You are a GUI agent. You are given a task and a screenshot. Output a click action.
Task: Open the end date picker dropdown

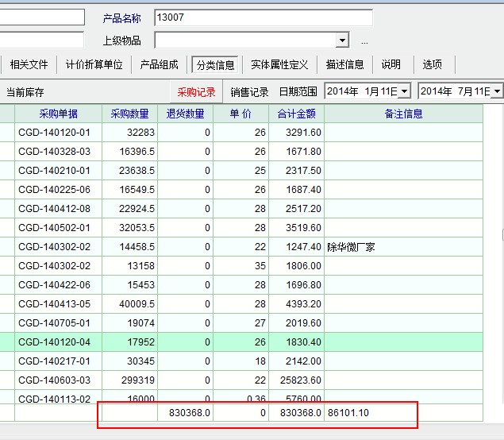click(497, 92)
